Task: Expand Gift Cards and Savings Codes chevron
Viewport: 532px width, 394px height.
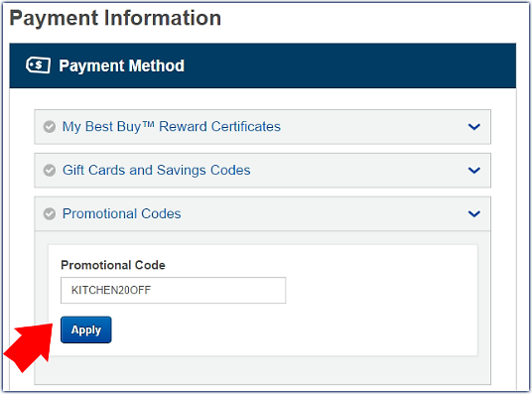Action: click(474, 170)
